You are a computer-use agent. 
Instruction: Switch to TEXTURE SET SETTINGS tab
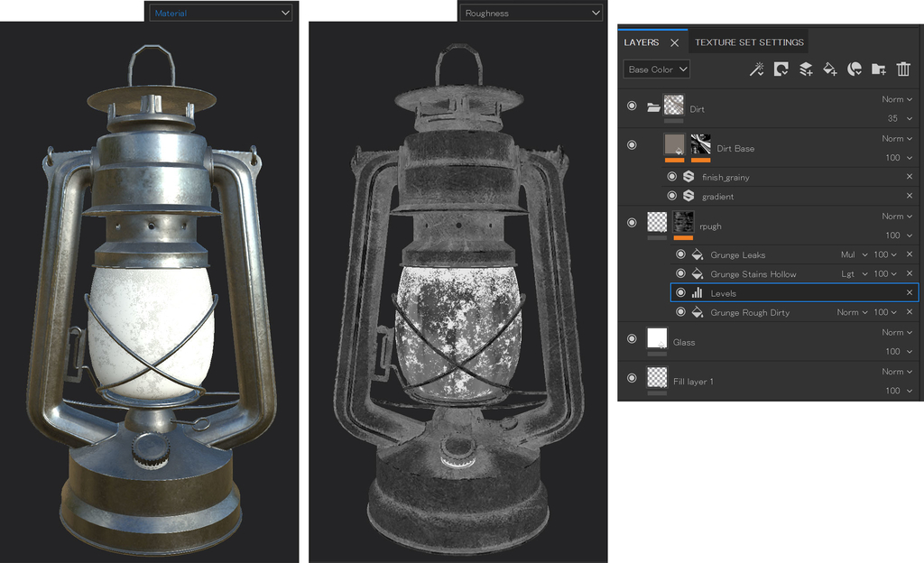[x=749, y=42]
